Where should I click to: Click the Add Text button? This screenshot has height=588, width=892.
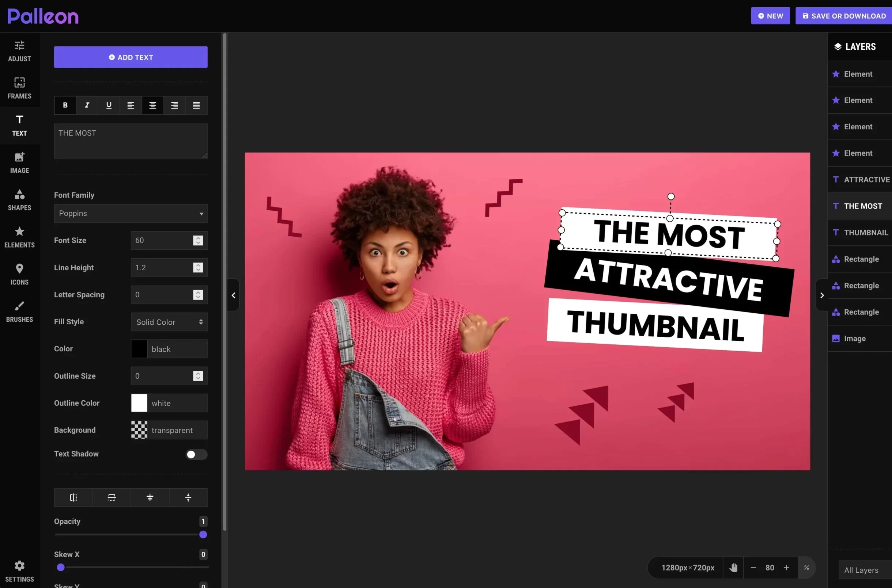click(131, 57)
